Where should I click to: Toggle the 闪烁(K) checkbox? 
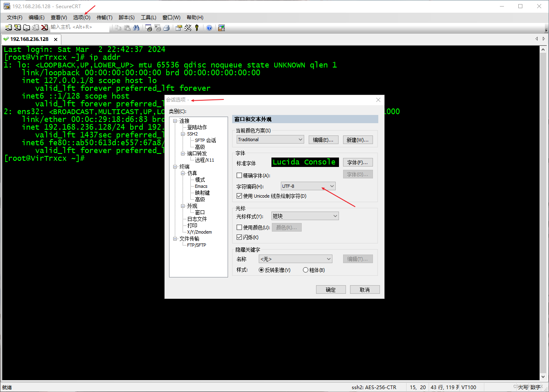[x=239, y=237]
